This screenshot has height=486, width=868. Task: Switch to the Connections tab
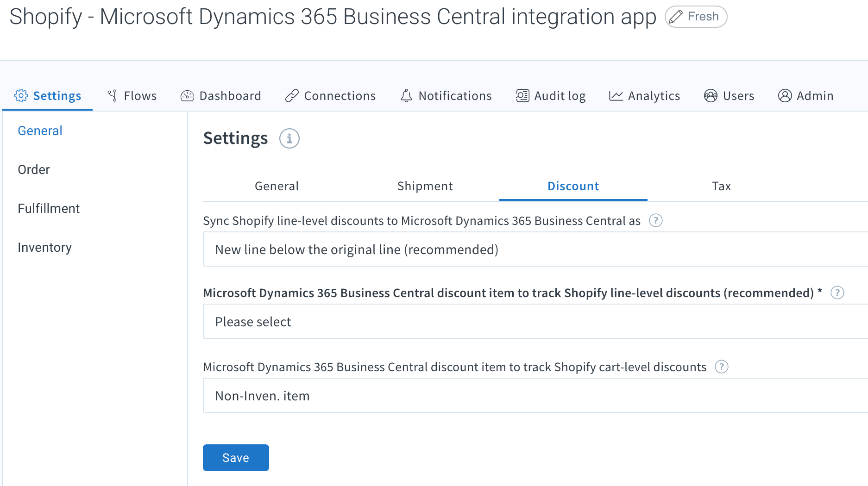(x=330, y=96)
